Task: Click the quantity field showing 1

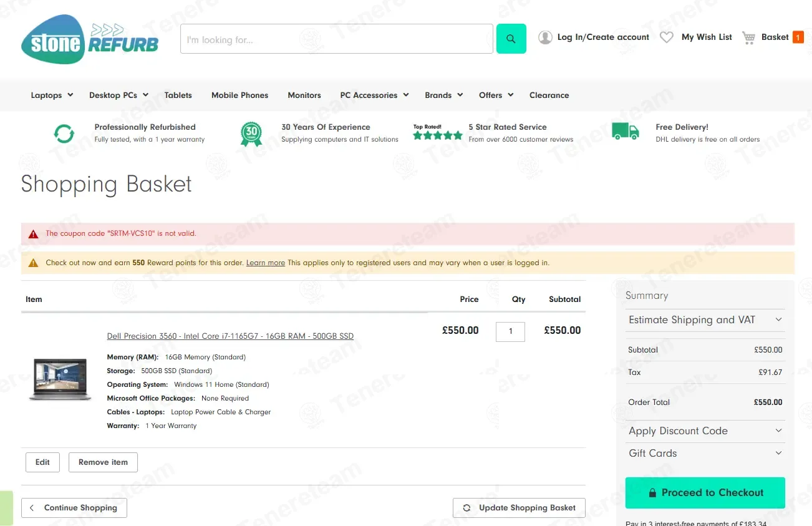Action: (x=510, y=331)
